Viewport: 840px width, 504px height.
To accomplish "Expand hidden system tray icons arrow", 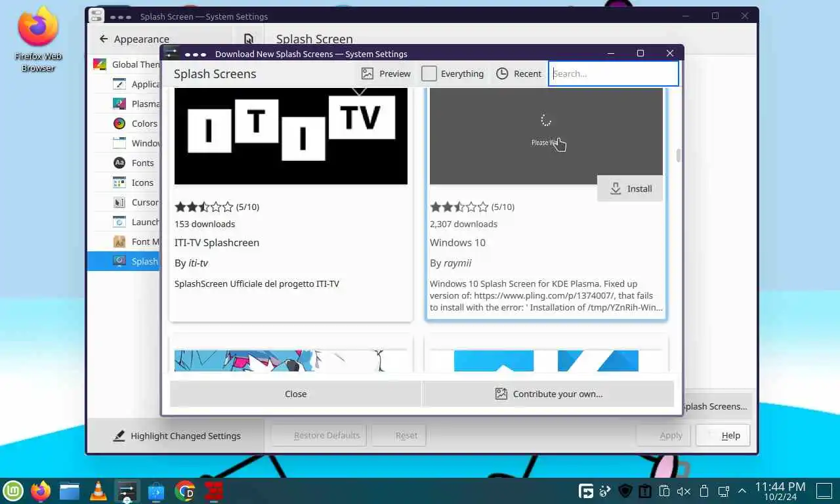I will coord(742,491).
